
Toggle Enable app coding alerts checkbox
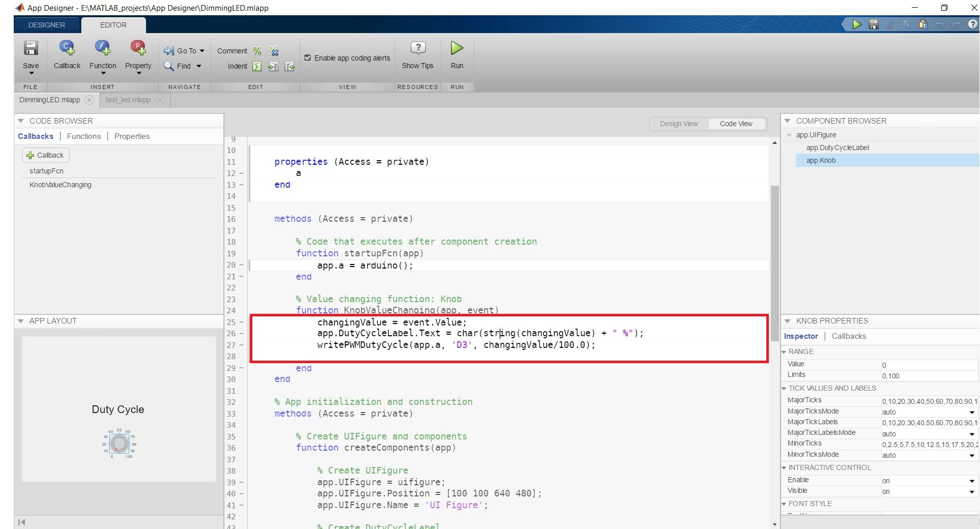click(x=308, y=57)
